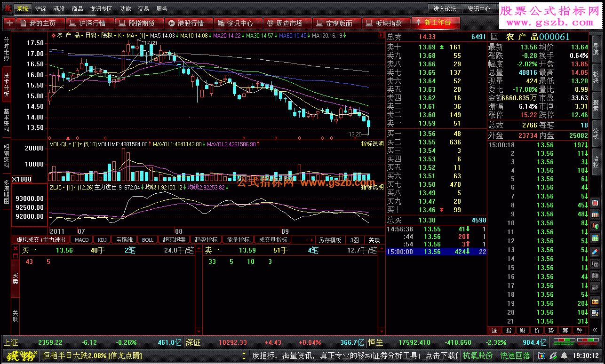Click the 进入论坛 button

[445, 8]
